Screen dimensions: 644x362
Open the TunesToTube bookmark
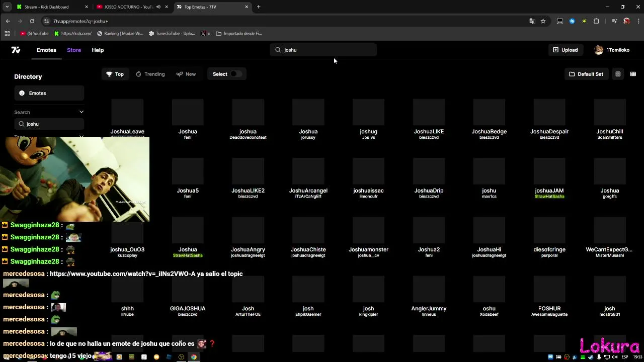pyautogui.click(x=172, y=33)
